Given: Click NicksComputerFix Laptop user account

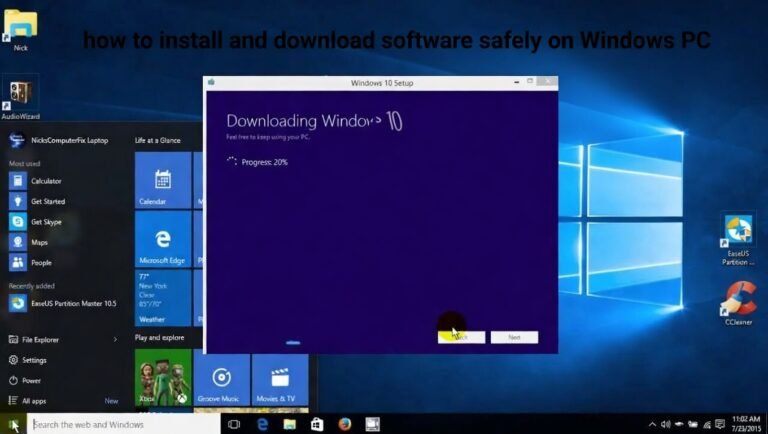Looking at the screenshot, I should point(59,141).
